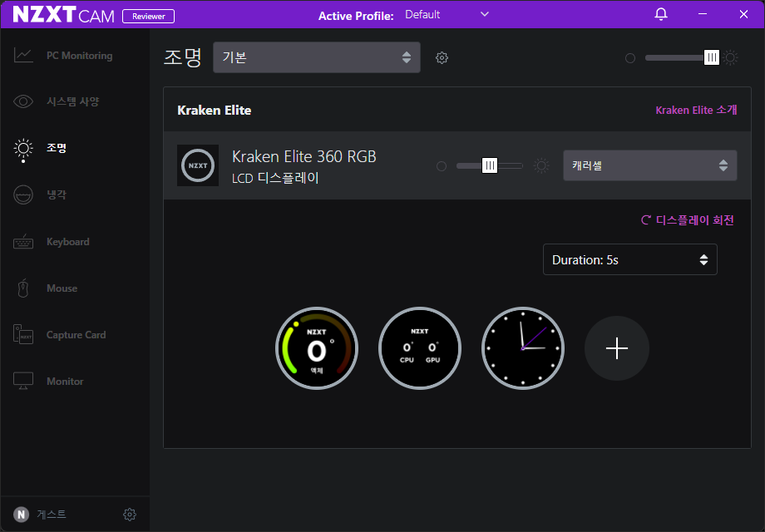Open notifications bell icon
This screenshot has width=765, height=532.
pyautogui.click(x=660, y=14)
